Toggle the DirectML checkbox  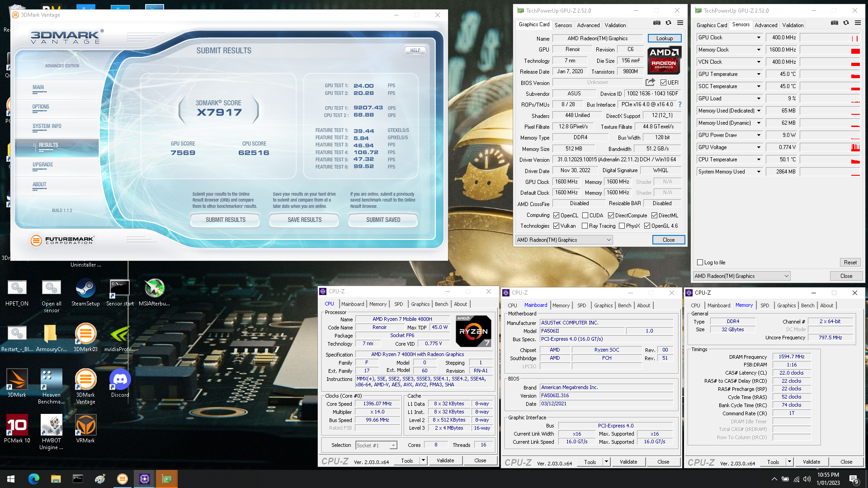point(654,216)
